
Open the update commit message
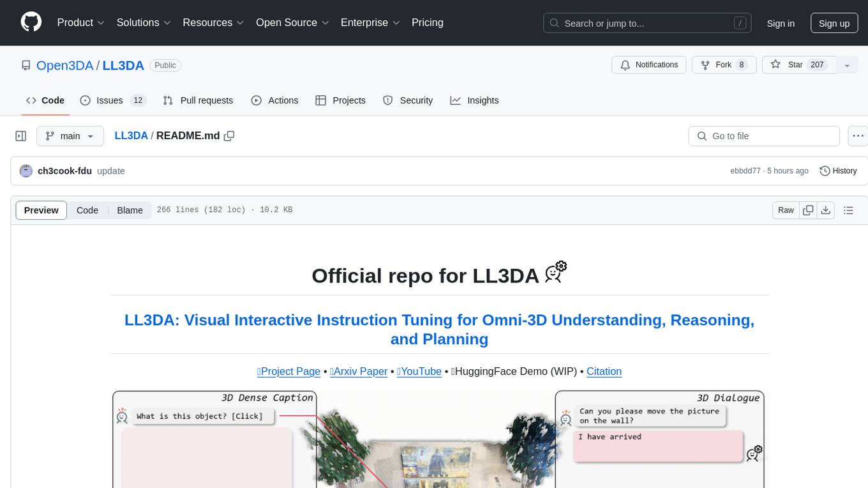(111, 171)
